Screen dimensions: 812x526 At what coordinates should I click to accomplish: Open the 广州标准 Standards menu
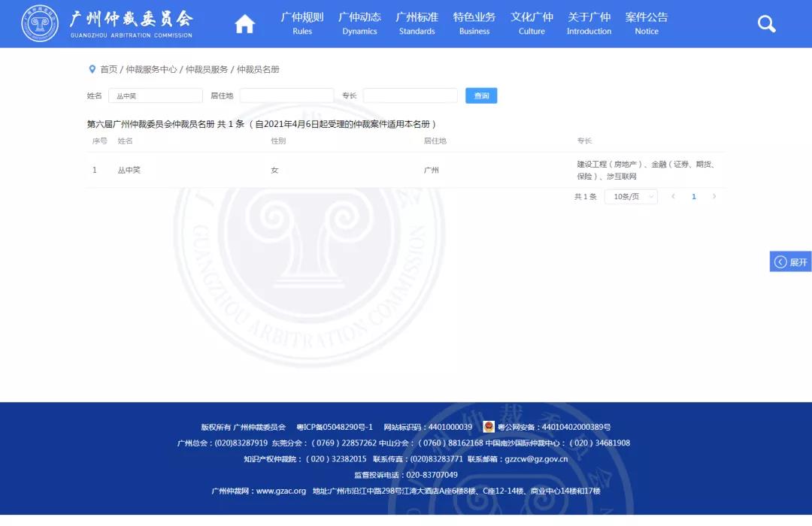pyautogui.click(x=417, y=23)
